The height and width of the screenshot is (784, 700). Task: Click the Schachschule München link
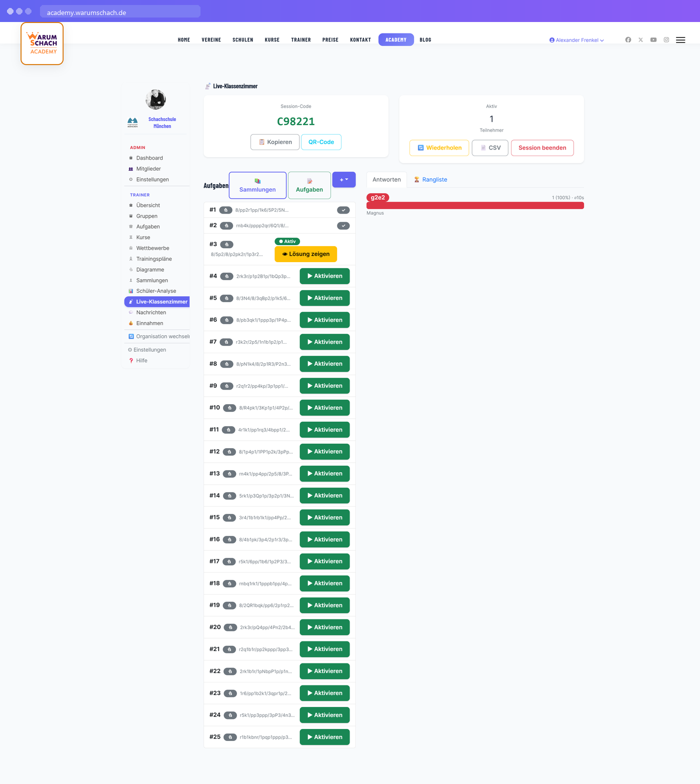tap(162, 123)
